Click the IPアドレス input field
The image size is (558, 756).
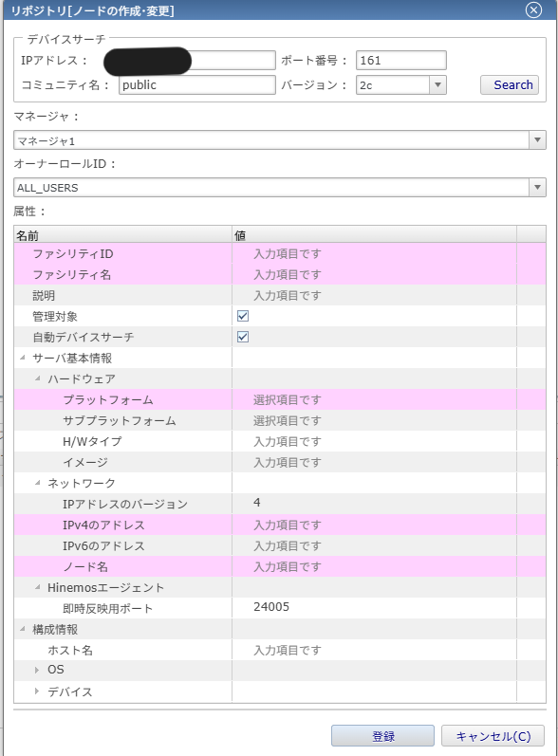click(x=196, y=61)
